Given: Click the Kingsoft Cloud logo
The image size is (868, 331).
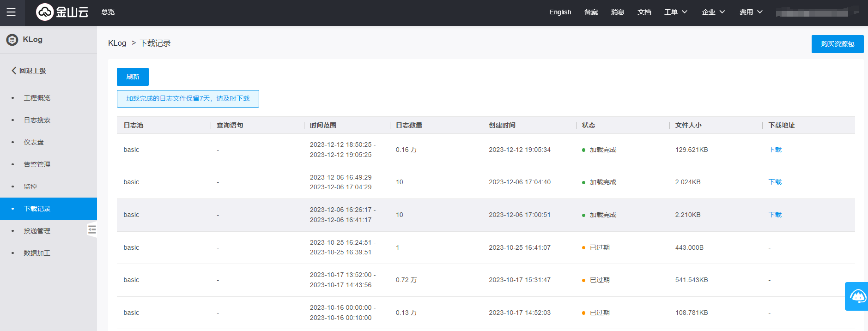Looking at the screenshot, I should [x=62, y=12].
